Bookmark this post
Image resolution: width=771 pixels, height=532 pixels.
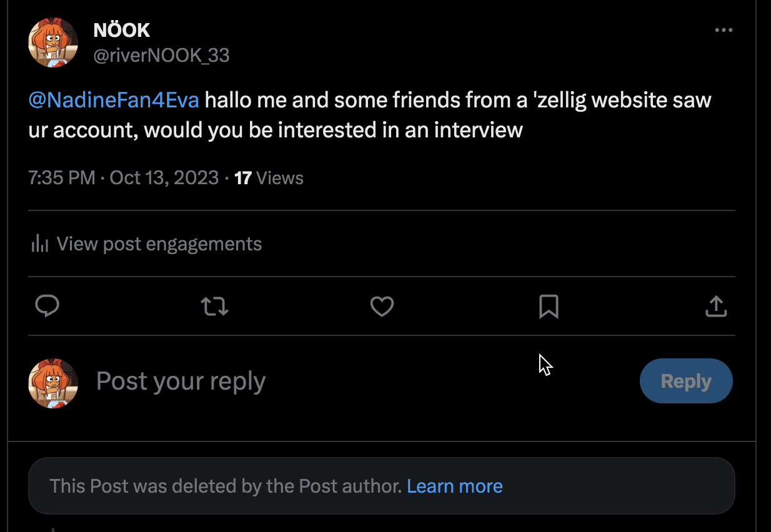549,306
